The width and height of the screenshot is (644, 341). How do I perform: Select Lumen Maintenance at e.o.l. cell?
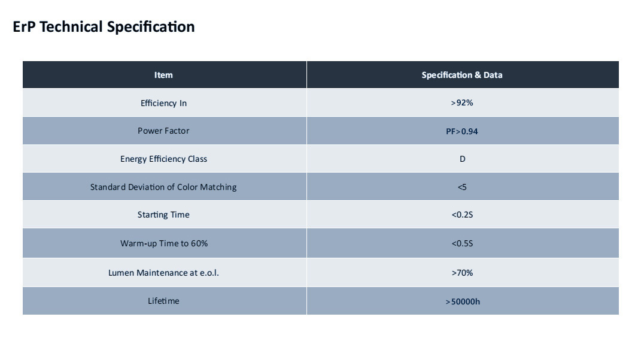tap(163, 273)
